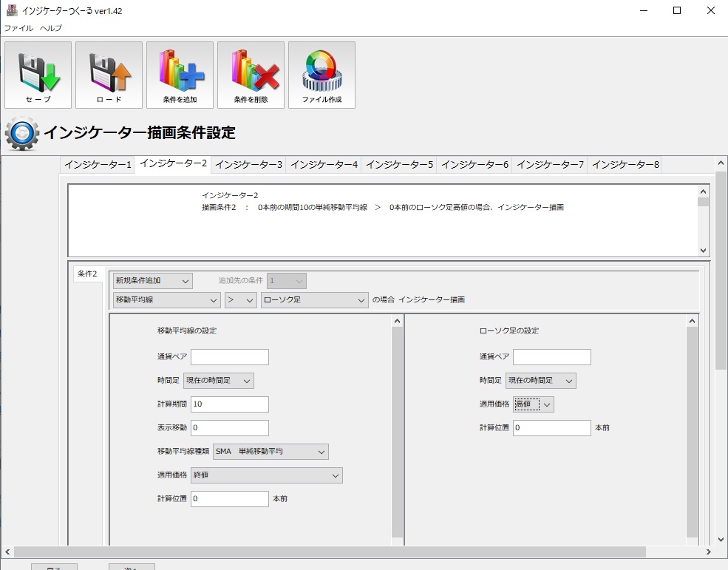Viewport: 728px width, 570px height.
Task: Click the セーブ (Save) toolbar icon
Action: pyautogui.click(x=38, y=75)
